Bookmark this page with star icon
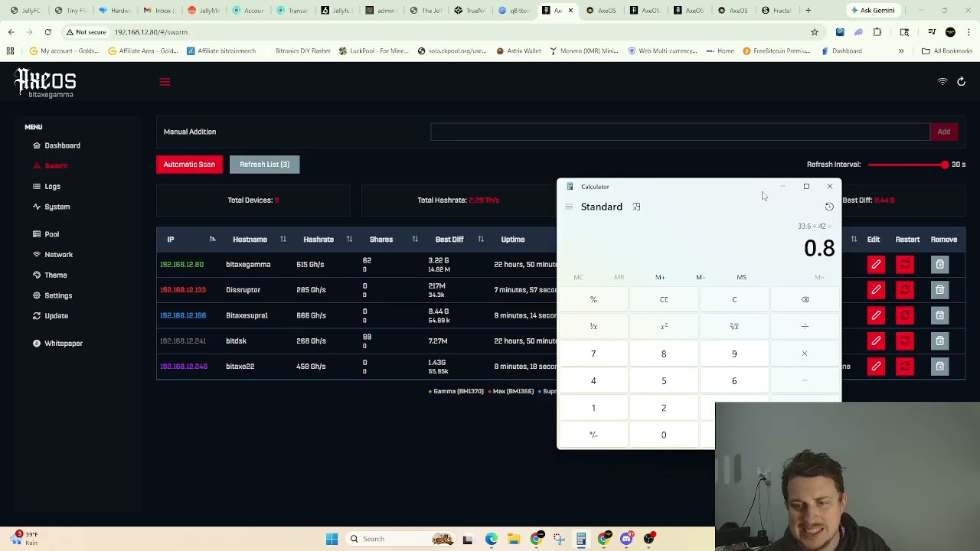The image size is (980, 551). click(x=815, y=32)
